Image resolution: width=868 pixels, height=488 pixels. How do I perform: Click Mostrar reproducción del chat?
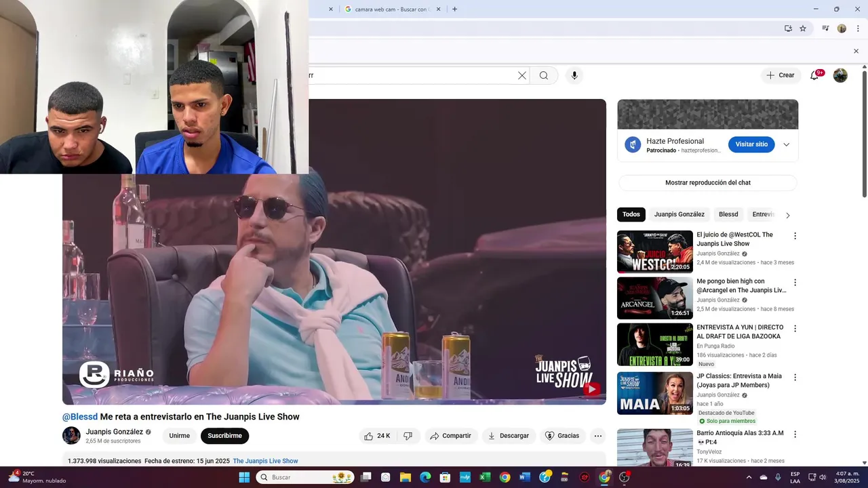pos(707,182)
